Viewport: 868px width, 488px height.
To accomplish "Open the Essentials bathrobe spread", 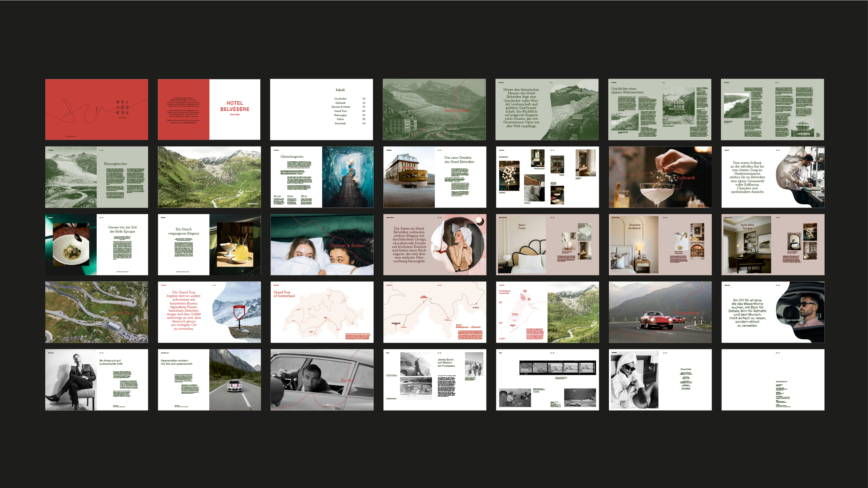I will pos(660,380).
